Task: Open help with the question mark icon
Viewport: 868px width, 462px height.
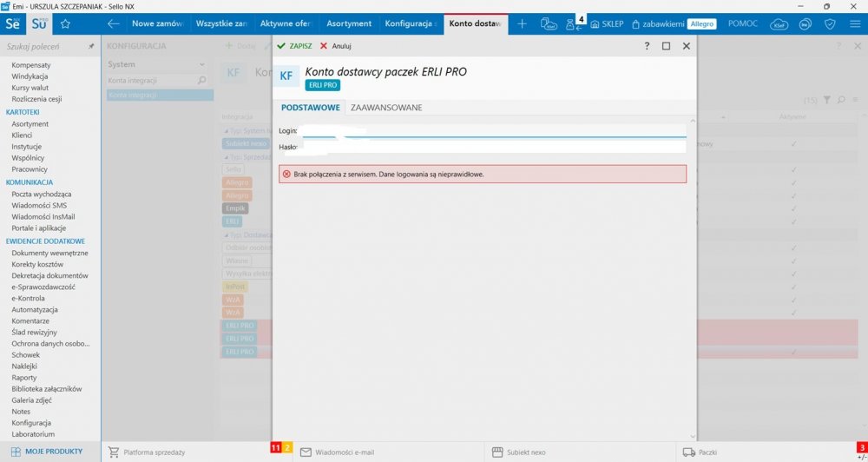Action: tap(647, 46)
